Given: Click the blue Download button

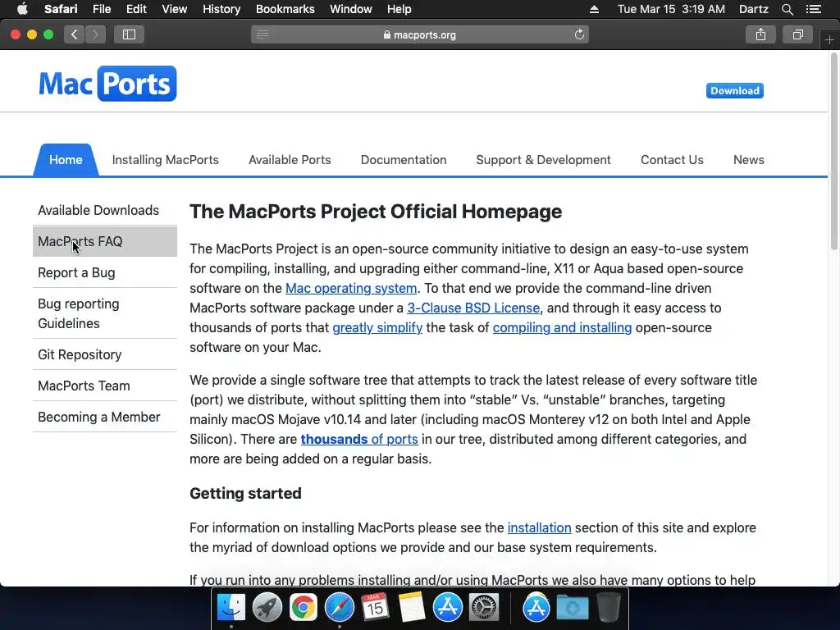Looking at the screenshot, I should pos(734,90).
